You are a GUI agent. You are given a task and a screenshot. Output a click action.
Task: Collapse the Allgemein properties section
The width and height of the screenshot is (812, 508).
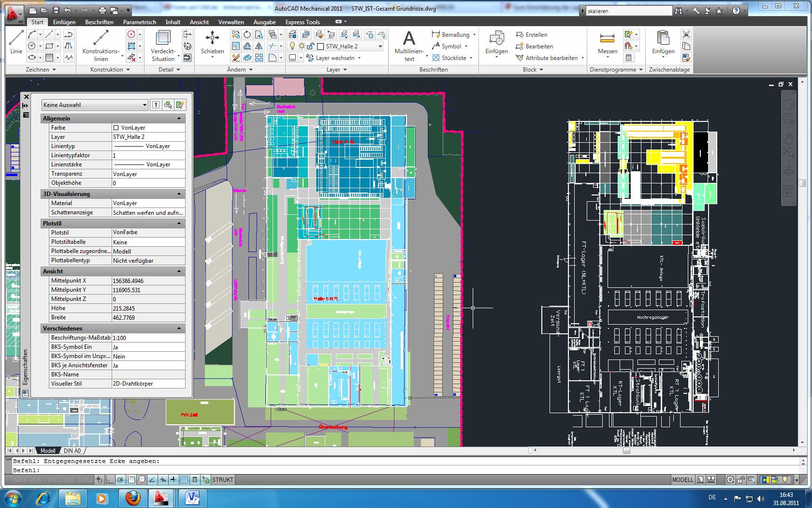coord(179,119)
